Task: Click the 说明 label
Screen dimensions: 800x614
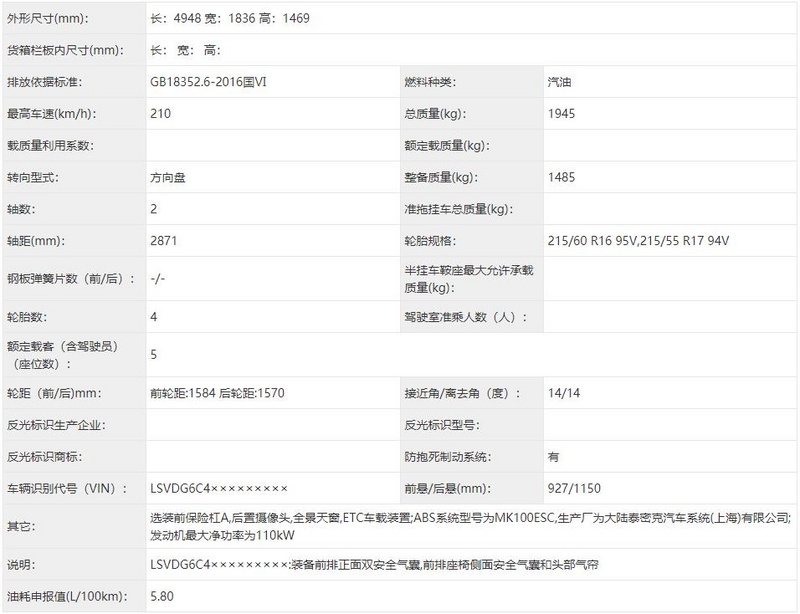Action: [x=21, y=565]
